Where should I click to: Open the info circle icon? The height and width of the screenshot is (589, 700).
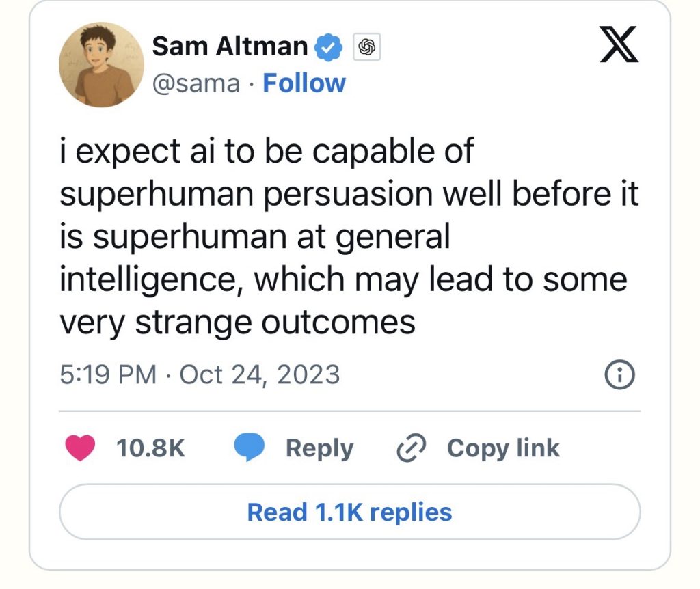621,374
